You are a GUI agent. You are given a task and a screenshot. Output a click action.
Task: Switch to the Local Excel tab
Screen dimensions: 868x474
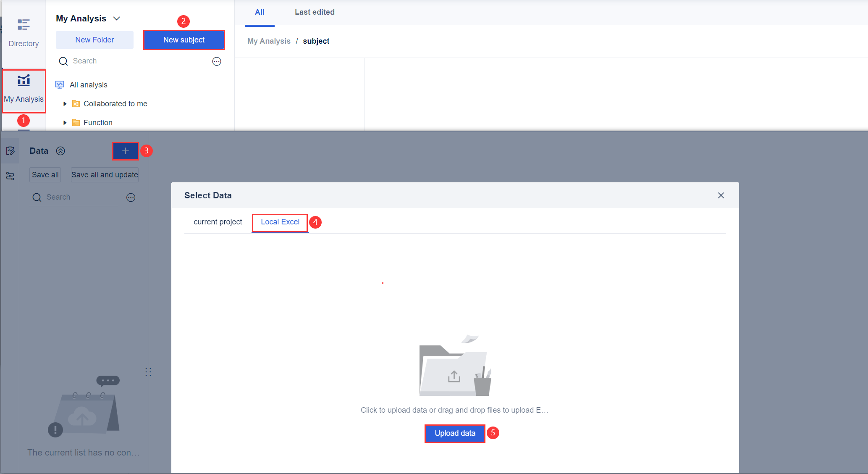point(280,222)
